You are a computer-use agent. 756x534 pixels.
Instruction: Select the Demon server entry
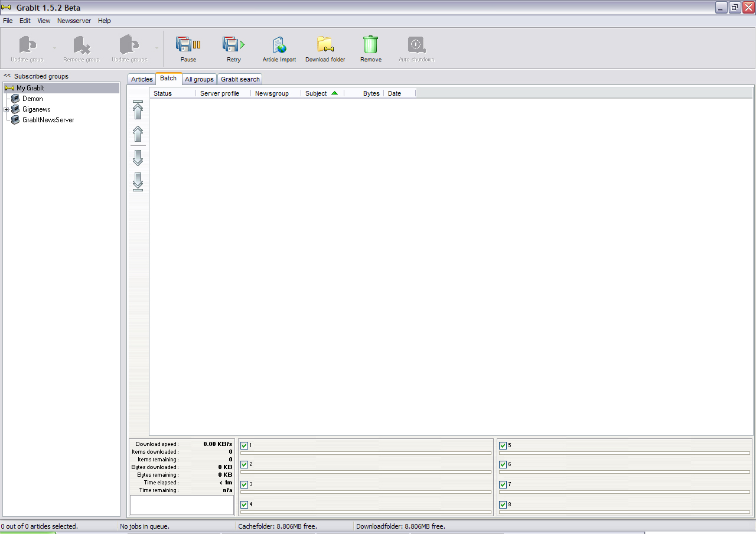pyautogui.click(x=32, y=99)
